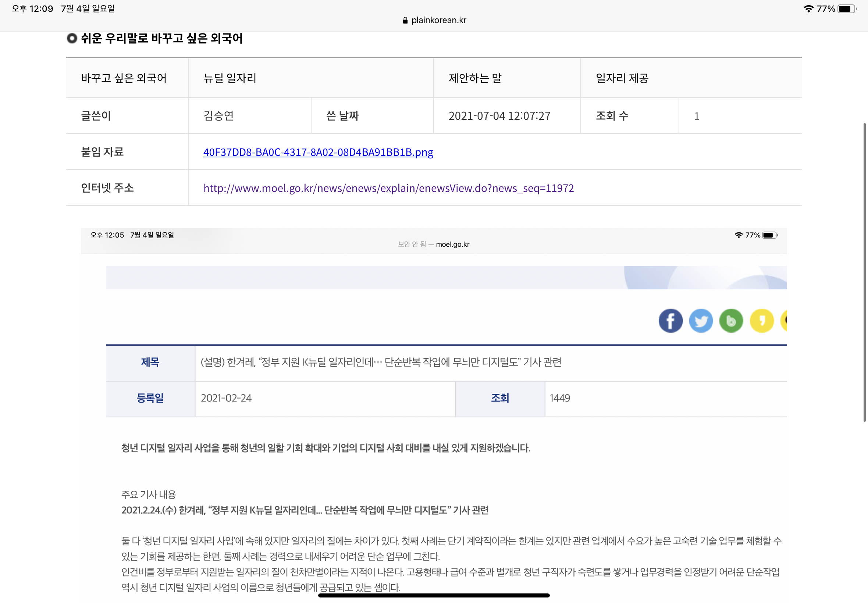
Task: Tap the black home indicator bar
Action: (434, 595)
